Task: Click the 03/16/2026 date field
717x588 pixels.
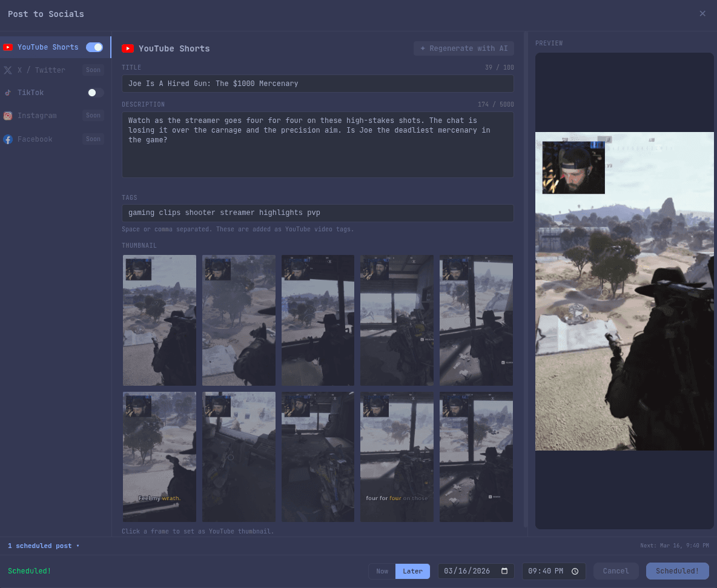Action: [x=476, y=571]
